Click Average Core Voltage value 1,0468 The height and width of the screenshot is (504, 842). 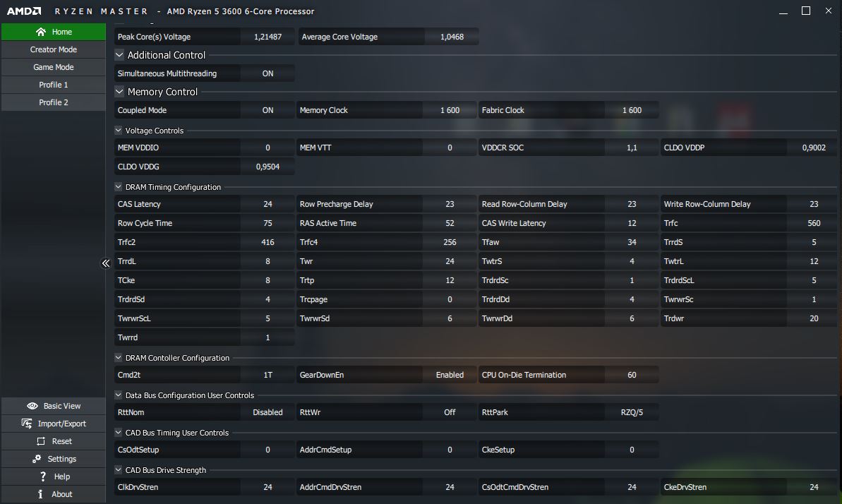[452, 37]
